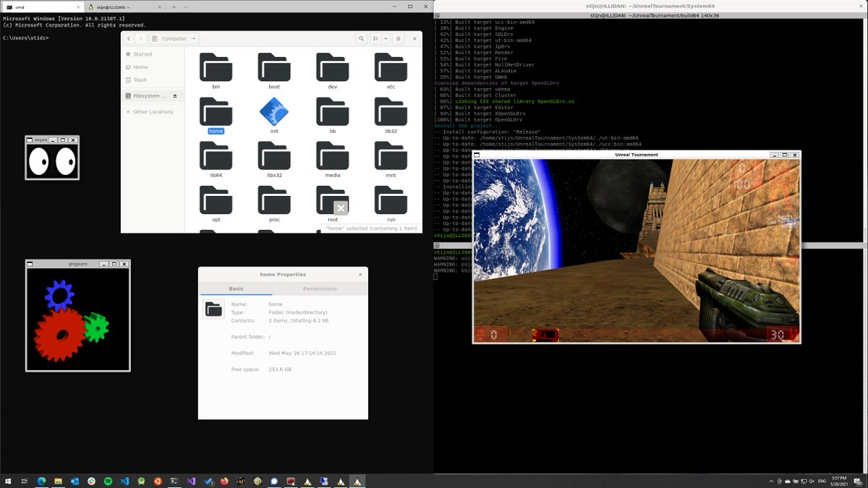The width and height of the screenshot is (868, 488).
Task: Toggle list view in file manager
Action: click(377, 38)
